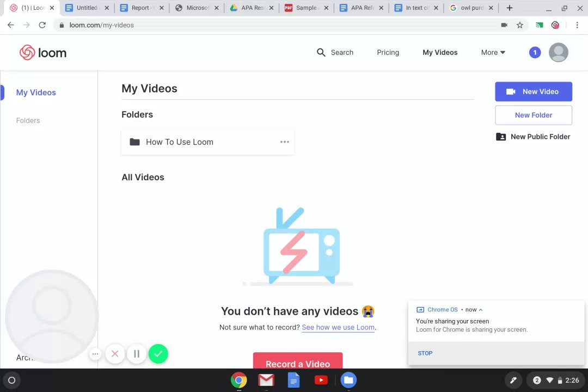The width and height of the screenshot is (588, 392).
Task: Switch to the APA Ref document tab
Action: [361, 8]
